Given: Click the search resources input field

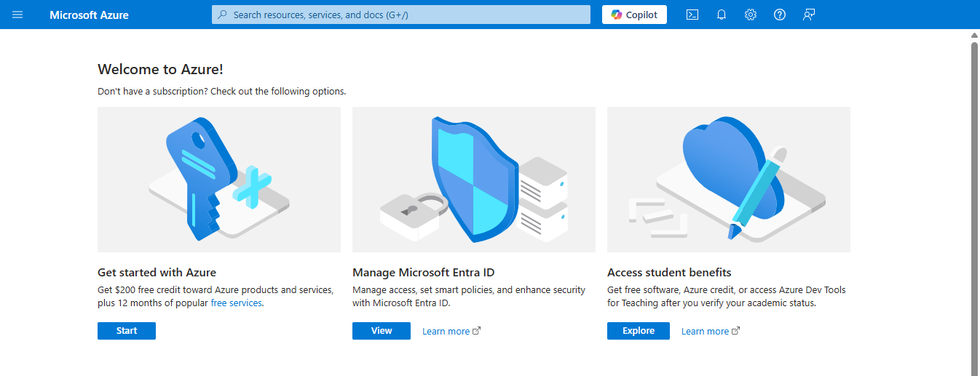Looking at the screenshot, I should 408,15.
